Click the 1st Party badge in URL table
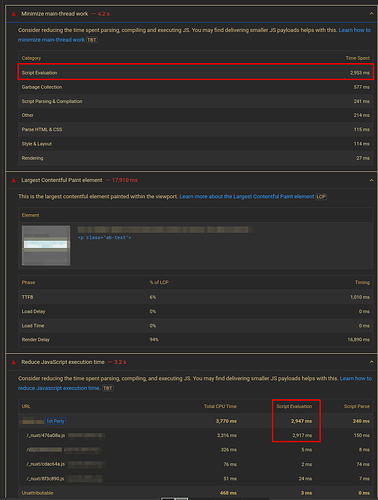 [55, 421]
